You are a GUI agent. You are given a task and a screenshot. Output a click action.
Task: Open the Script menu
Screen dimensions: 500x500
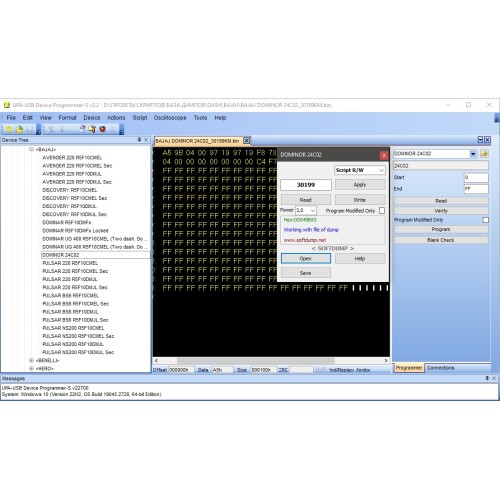click(x=140, y=118)
